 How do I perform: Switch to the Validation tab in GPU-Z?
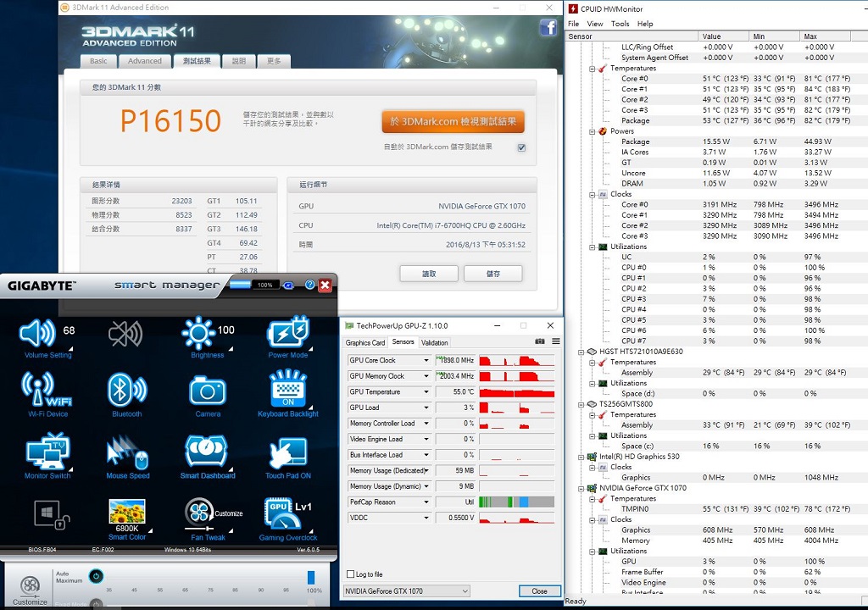click(x=435, y=342)
